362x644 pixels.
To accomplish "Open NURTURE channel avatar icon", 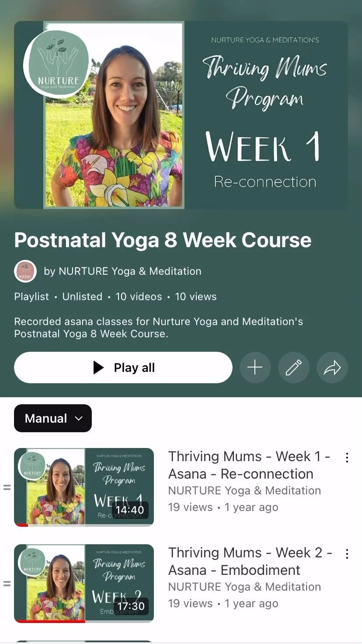I will pyautogui.click(x=25, y=271).
